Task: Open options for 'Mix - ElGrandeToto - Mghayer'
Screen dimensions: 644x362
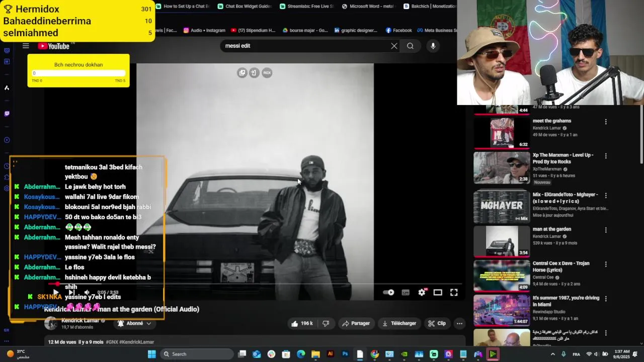Action: coord(606,195)
